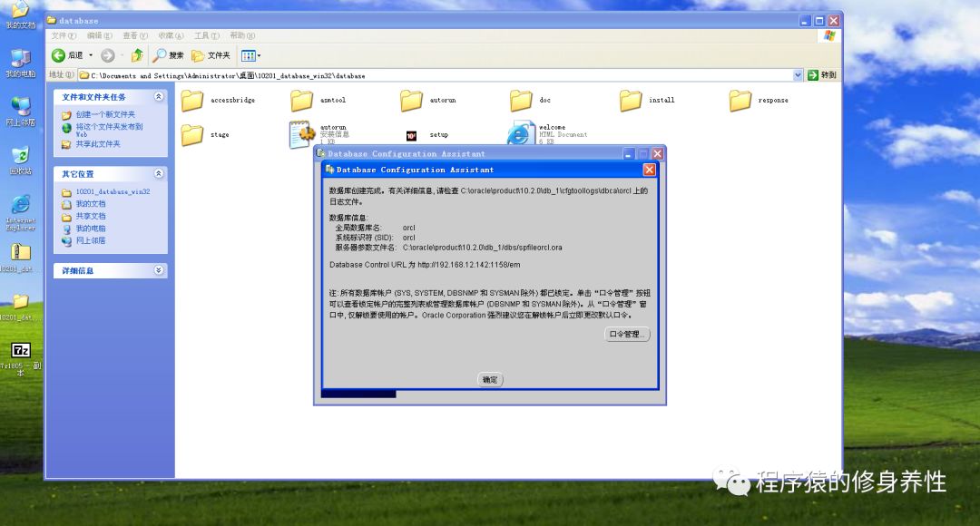Launch the setup installer icon
Screen dimensions: 980x526
412,133
